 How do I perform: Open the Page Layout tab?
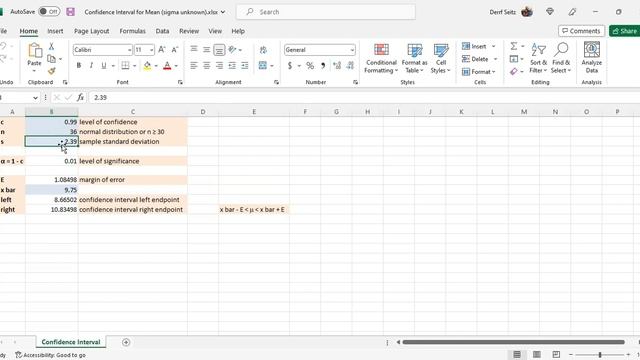[x=91, y=31]
